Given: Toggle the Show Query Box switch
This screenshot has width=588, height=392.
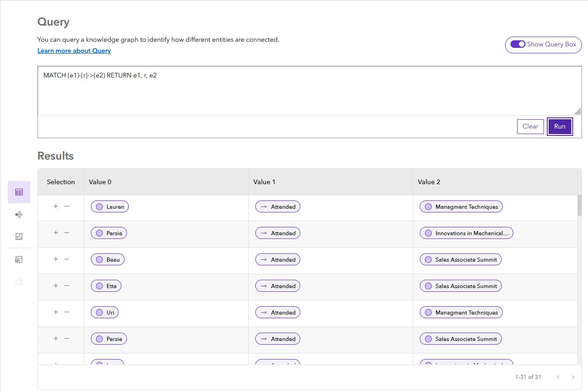Looking at the screenshot, I should [x=518, y=45].
